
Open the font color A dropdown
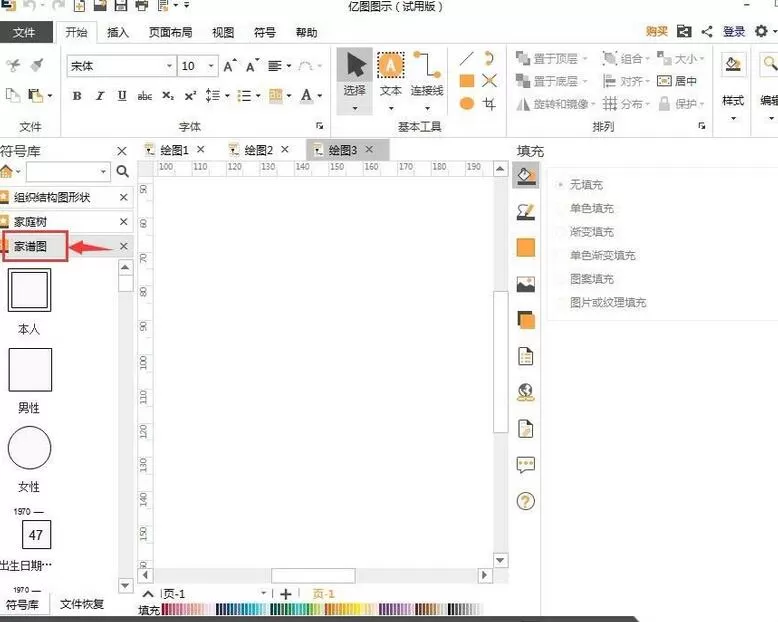coord(320,96)
